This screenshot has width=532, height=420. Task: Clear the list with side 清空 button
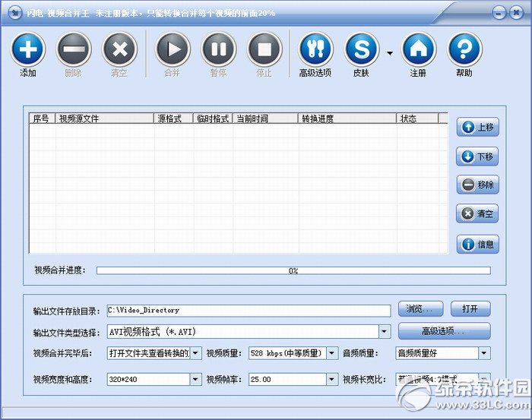[477, 213]
